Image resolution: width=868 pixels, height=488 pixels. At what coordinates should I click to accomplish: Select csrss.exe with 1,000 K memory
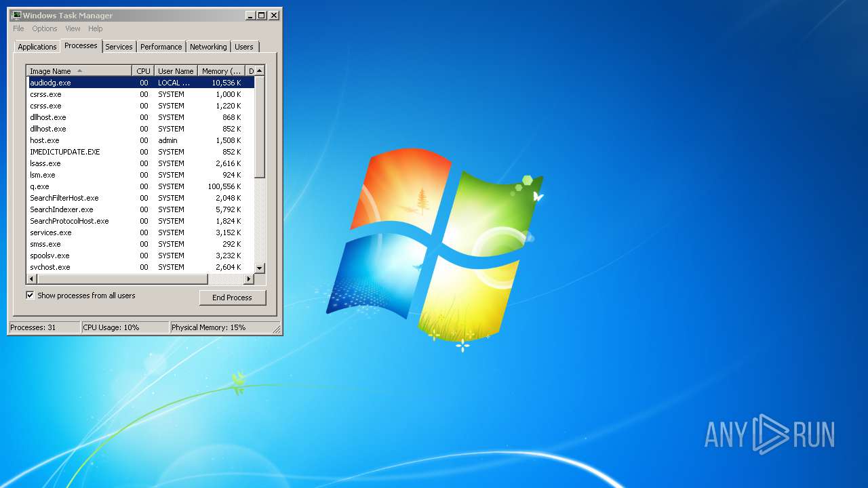pyautogui.click(x=140, y=94)
